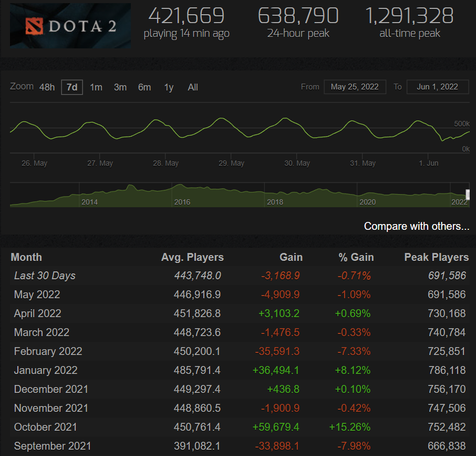Select the All zoom range
This screenshot has height=456, width=476.
point(193,87)
